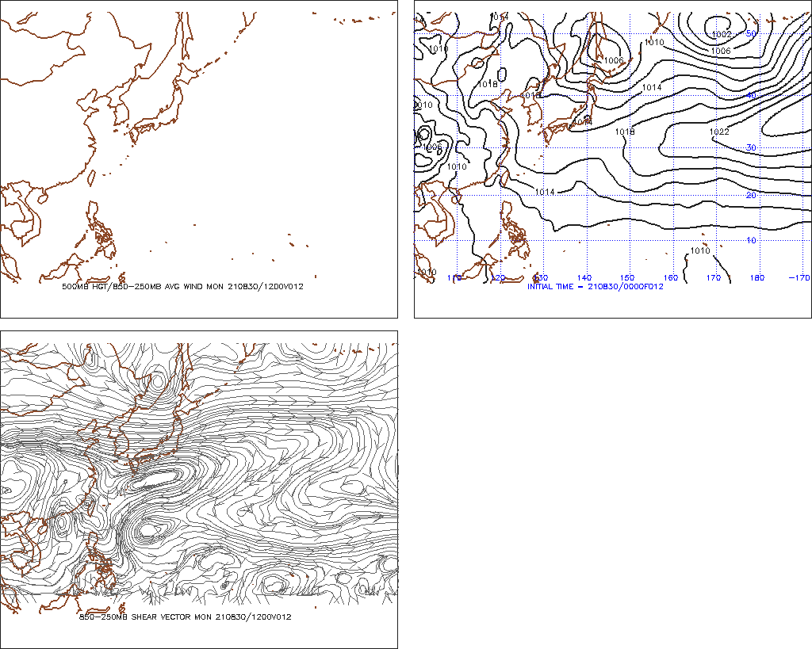Screen dimensions: 812x649
Task: Click the longitude label 160
Action: 671,278
